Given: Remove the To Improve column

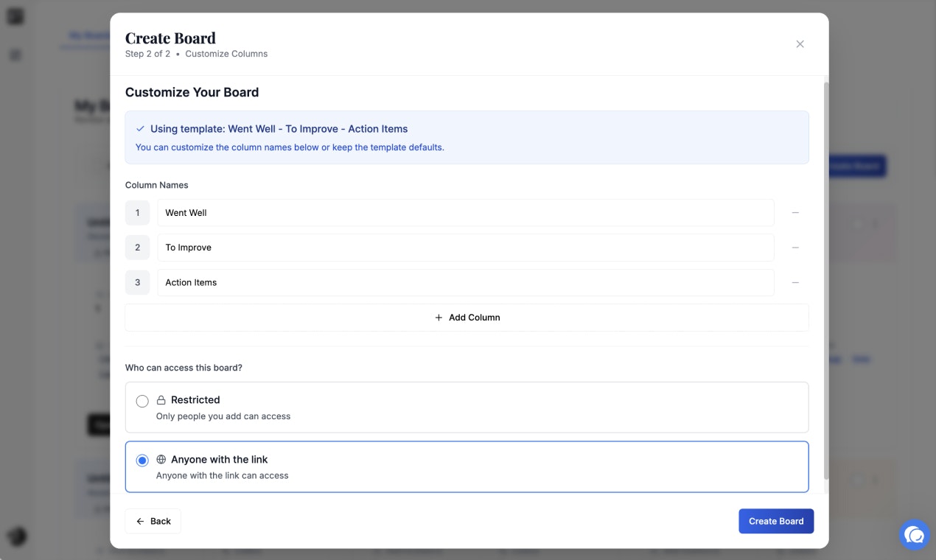Looking at the screenshot, I should click(x=795, y=248).
